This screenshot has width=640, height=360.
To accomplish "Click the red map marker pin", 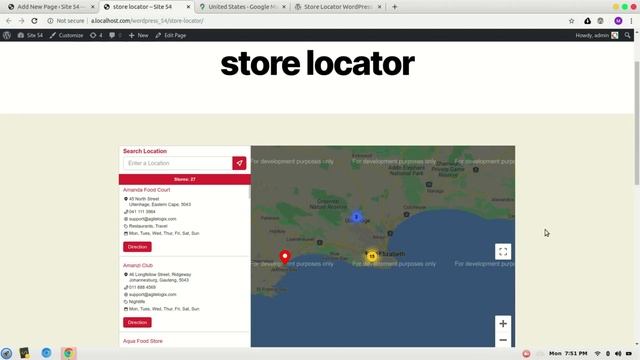I will 285,257.
